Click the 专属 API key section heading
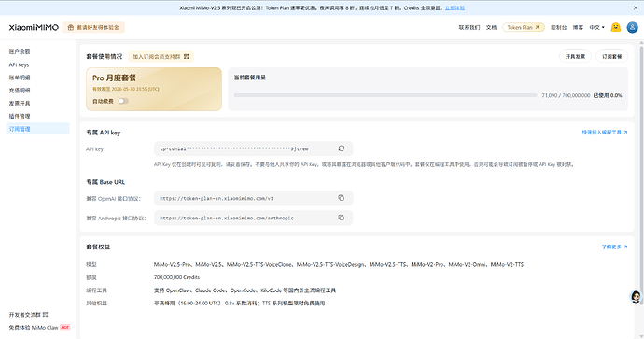Viewport: 644px width, 339px height. [103, 133]
